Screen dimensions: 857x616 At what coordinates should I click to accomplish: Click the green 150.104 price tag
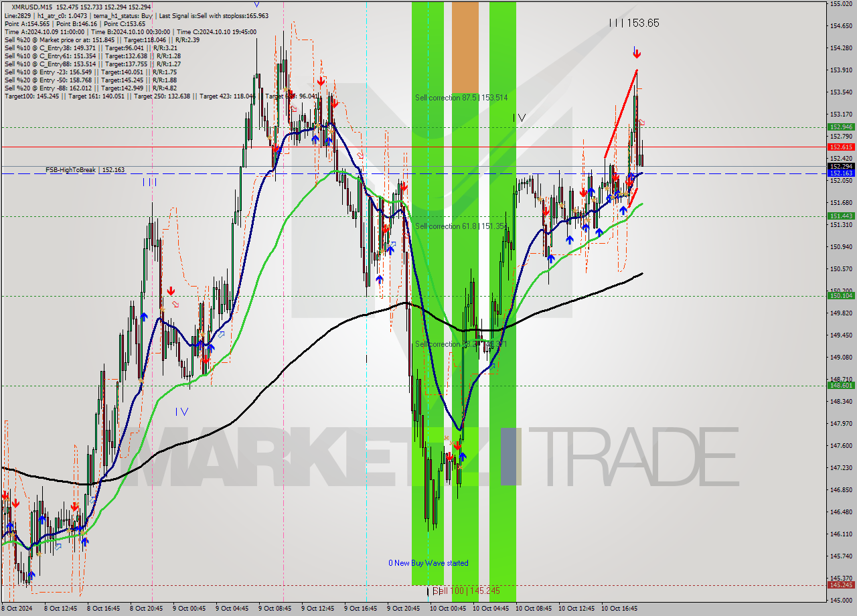[841, 295]
